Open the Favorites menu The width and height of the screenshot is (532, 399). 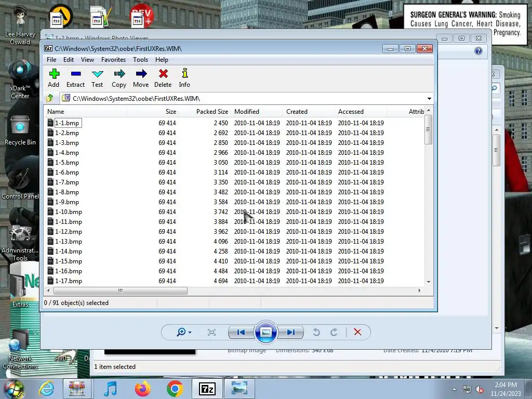click(x=113, y=60)
